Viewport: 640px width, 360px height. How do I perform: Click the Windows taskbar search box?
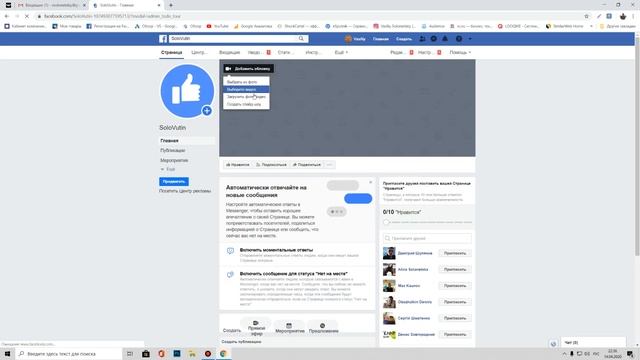69,353
